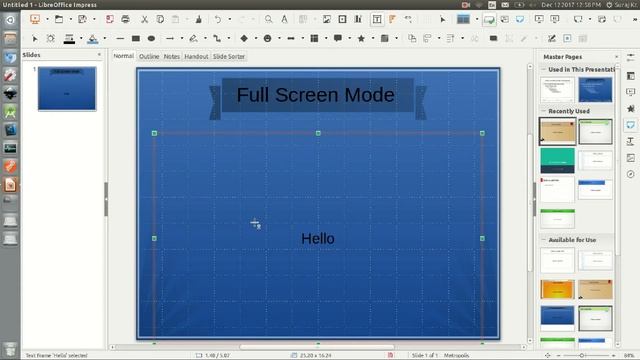The image size is (640, 360).
Task: Select the Line drawing tool
Action: click(120, 38)
